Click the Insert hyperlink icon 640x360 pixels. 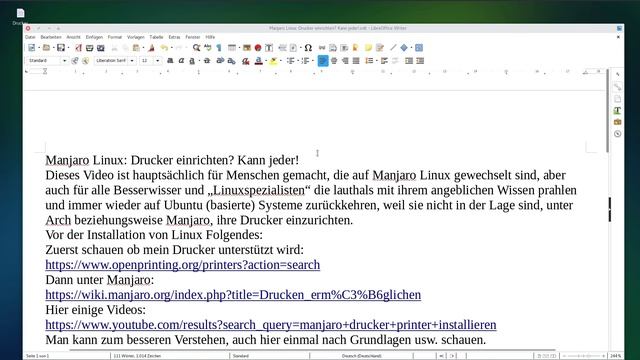[322, 48]
